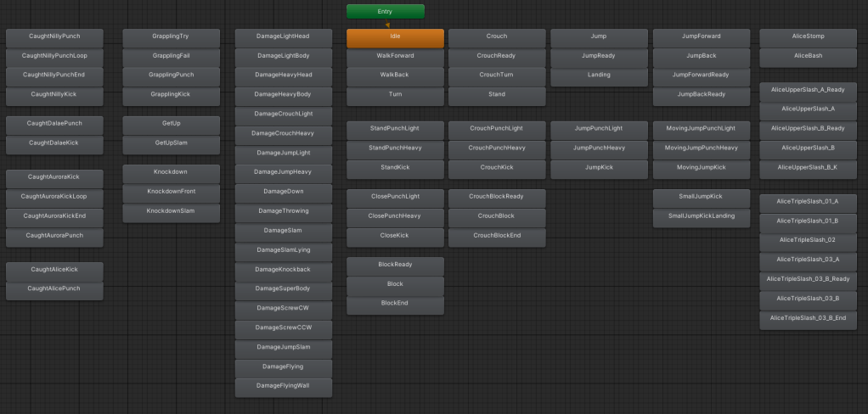Select the AliceTripleSlash_03_B_End state

(808, 318)
